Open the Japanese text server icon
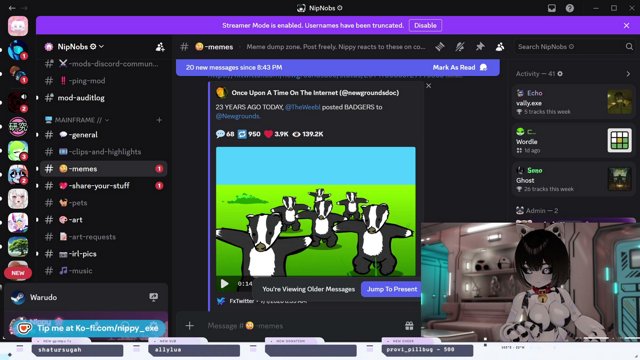The width and height of the screenshot is (640, 360). pyautogui.click(x=18, y=127)
